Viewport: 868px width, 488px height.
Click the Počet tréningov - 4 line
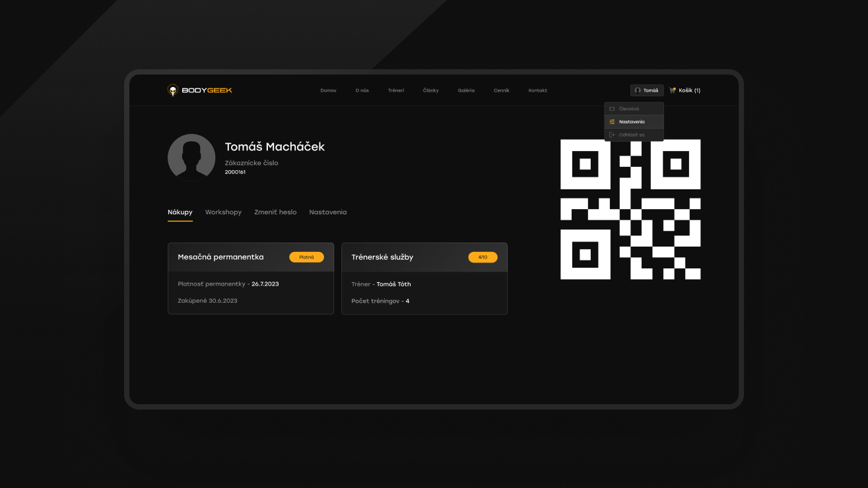point(380,301)
